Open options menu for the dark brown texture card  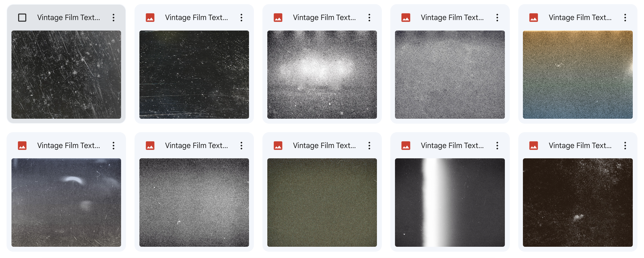click(625, 145)
